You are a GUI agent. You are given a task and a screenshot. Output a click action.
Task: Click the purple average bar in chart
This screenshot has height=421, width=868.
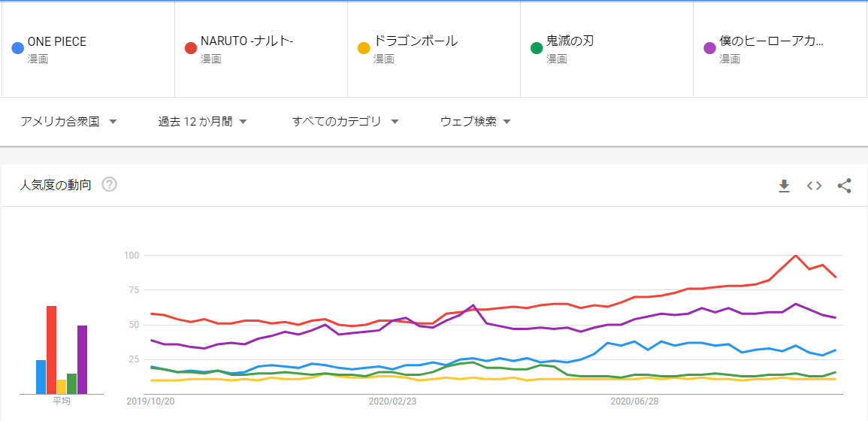(83, 359)
